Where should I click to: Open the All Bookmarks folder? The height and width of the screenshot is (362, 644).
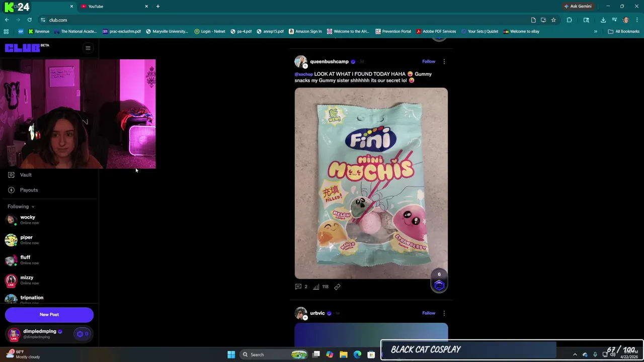click(624, 32)
